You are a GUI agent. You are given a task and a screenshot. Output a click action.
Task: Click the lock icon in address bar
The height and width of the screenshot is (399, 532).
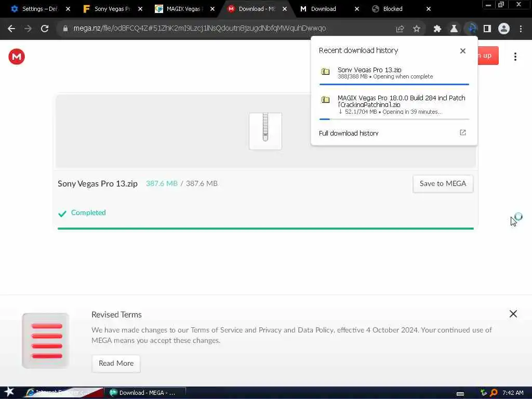(65, 29)
